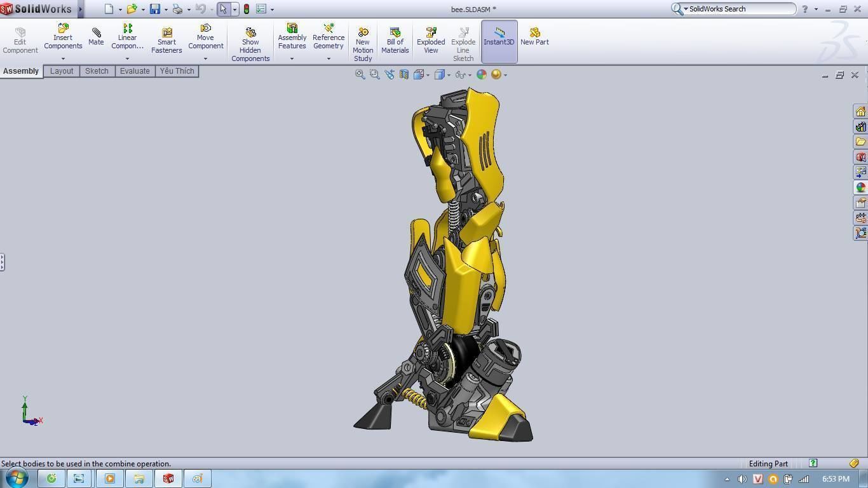Viewport: 868px width, 488px height.
Task: Expand the Open file dropdown arrow
Action: (x=143, y=10)
